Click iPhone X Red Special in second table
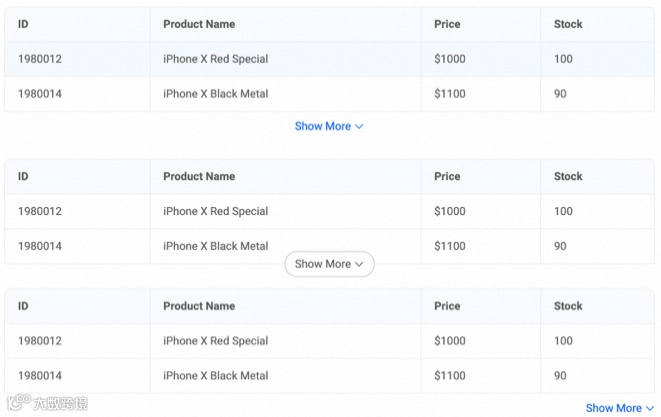 tap(215, 211)
